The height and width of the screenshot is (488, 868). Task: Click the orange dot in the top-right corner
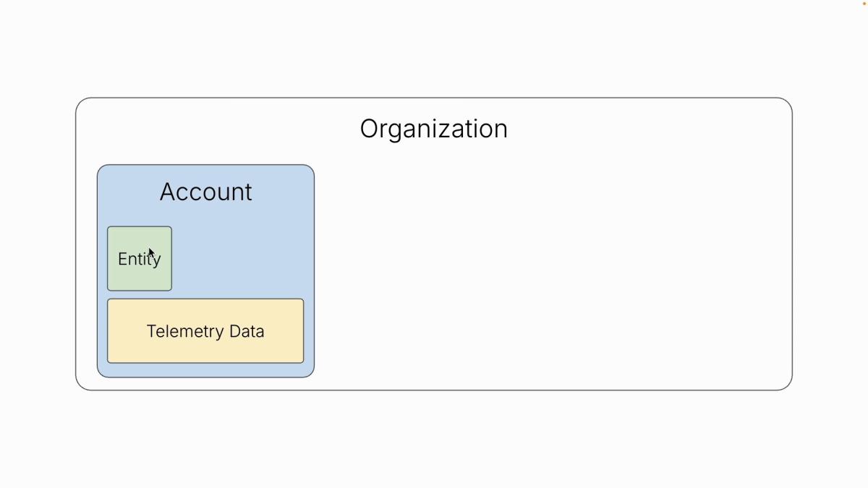tap(863, 3)
